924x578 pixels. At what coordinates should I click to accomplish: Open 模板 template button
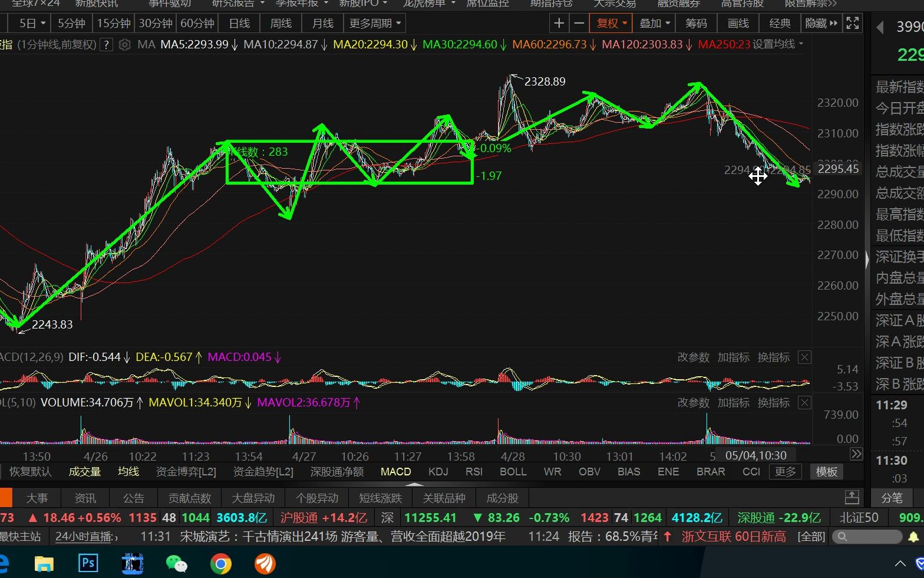(826, 472)
